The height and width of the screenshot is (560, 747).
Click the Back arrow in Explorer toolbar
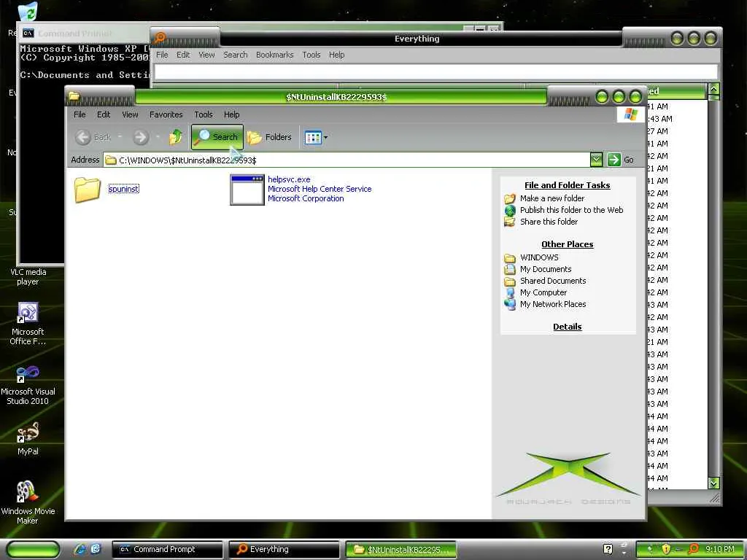(x=83, y=137)
